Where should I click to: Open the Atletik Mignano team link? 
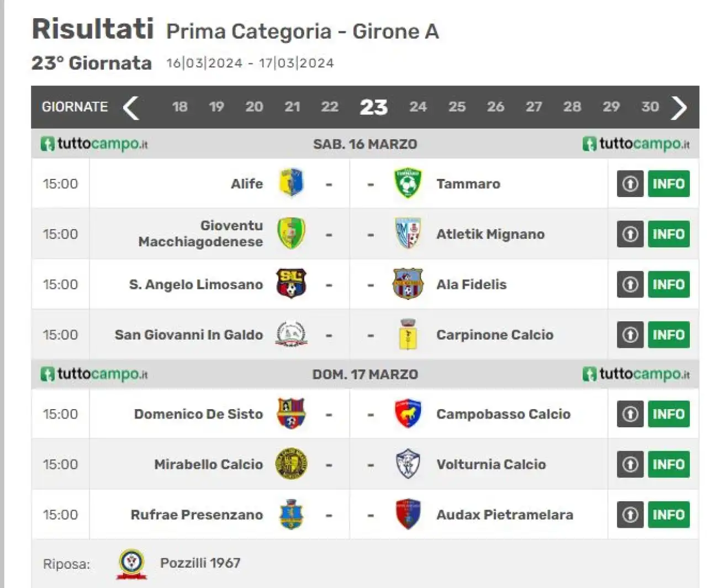pyautogui.click(x=490, y=234)
